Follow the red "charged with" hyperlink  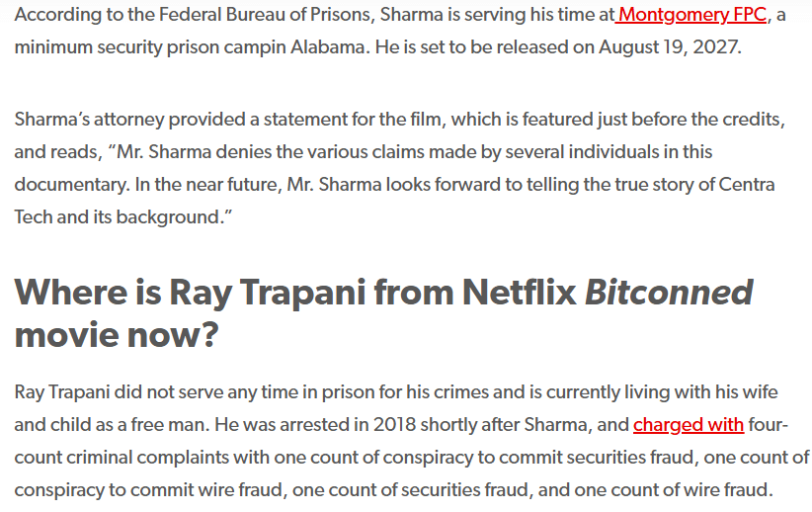tap(689, 425)
